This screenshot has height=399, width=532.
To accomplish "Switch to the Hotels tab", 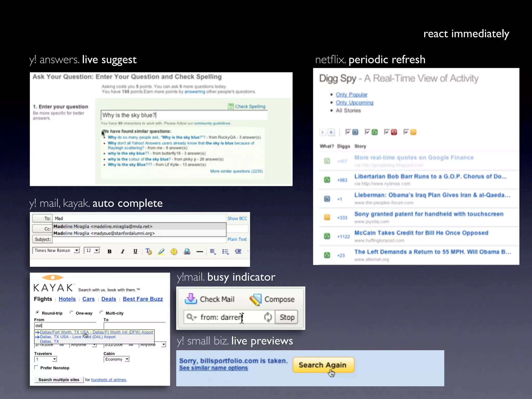I will coord(67,299).
